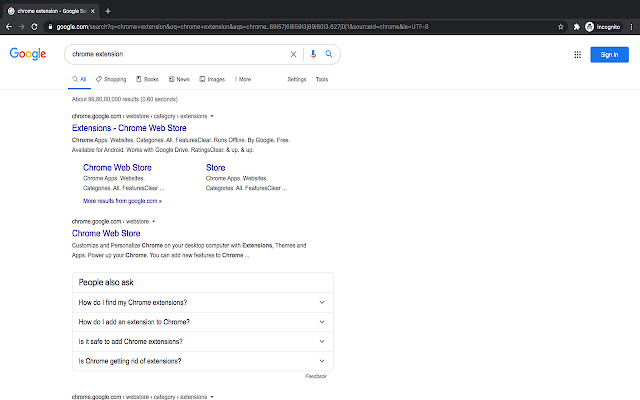Bookmark this page with the star icon
The width and height of the screenshot is (640, 400).
(561, 27)
